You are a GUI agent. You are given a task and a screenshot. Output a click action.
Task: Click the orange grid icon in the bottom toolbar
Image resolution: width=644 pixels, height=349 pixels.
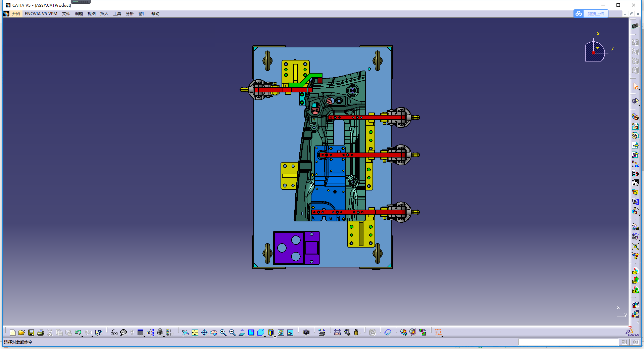point(438,333)
